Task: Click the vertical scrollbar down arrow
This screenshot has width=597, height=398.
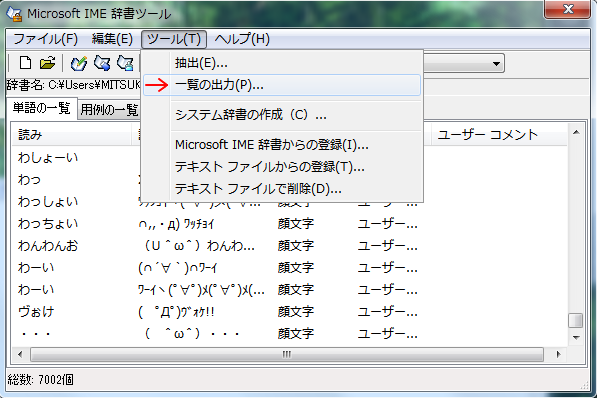Action: [x=576, y=337]
